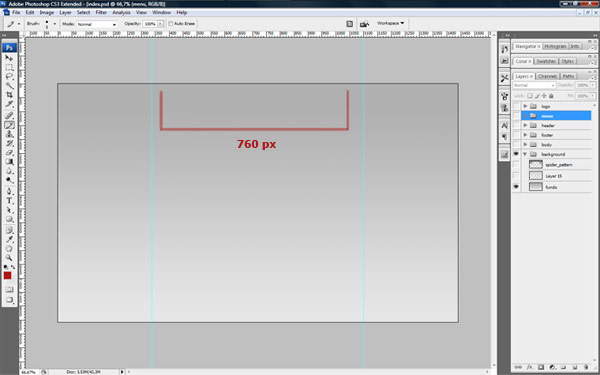
Task: Select the Zoom tool in toolbox
Action: coord(9,258)
